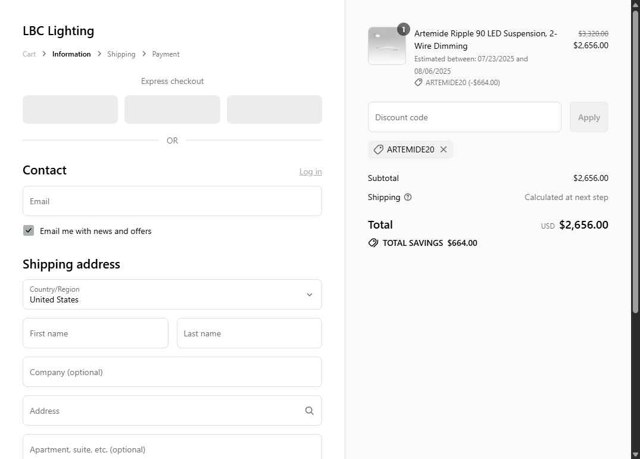The height and width of the screenshot is (459, 640).
Task: Click the chevron after Cart breadcrumb
Action: tap(44, 54)
